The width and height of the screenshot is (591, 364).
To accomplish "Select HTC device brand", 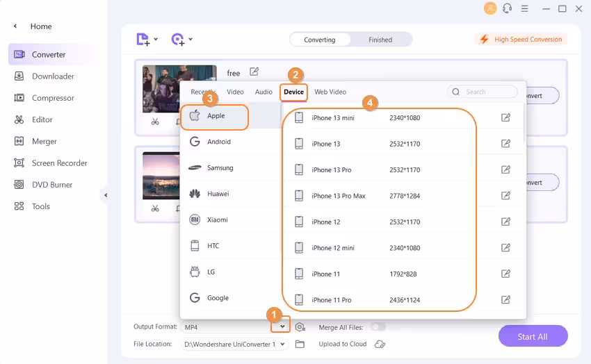I will pyautogui.click(x=231, y=246).
